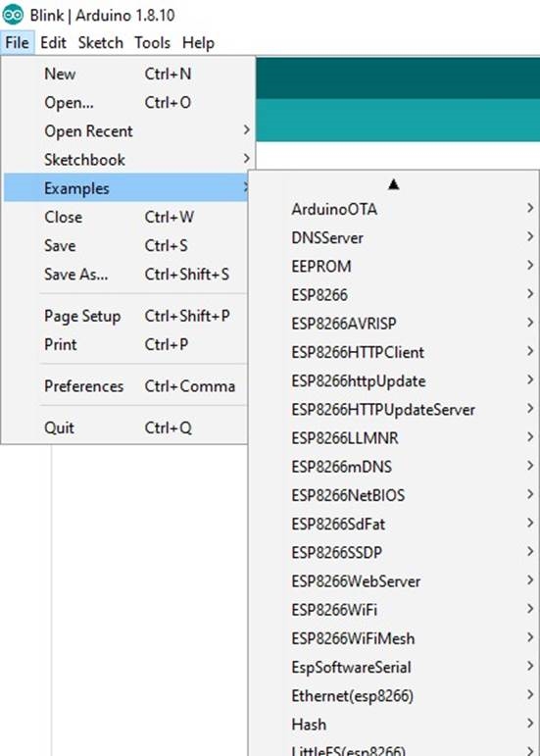Open the ESP8266WiFi examples entry
This screenshot has width=540, height=756.
(x=394, y=610)
